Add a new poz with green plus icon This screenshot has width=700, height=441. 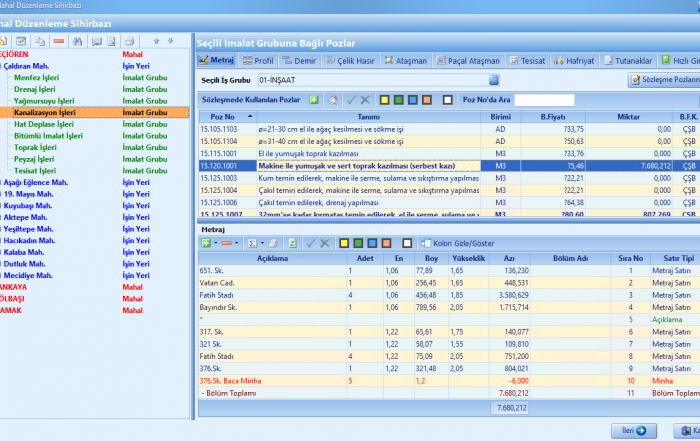tap(313, 100)
